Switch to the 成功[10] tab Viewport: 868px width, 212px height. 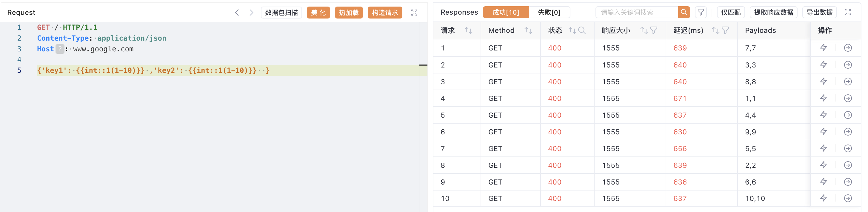click(x=505, y=13)
